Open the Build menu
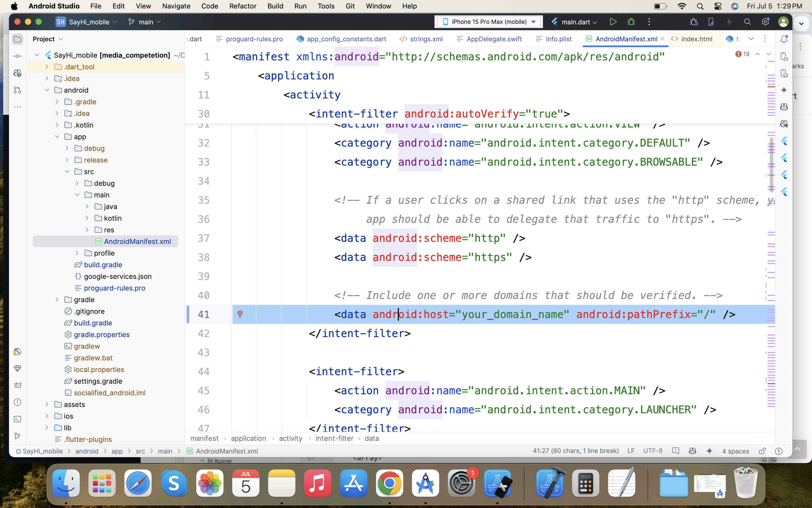Screen dimensions: 812x508 pos(275,6)
